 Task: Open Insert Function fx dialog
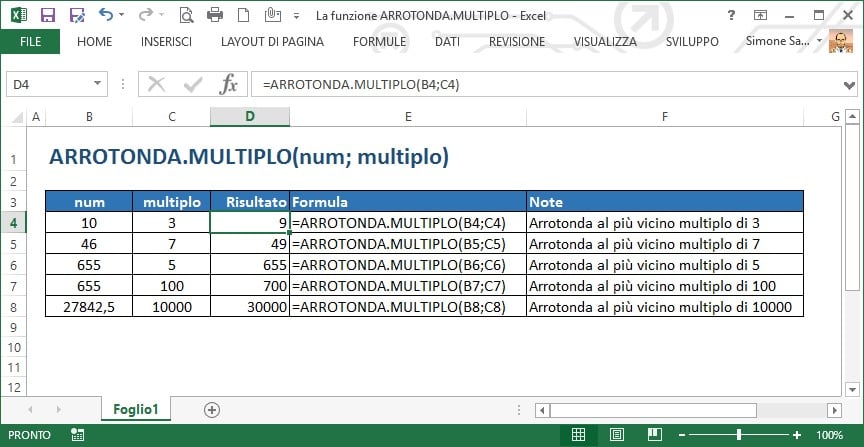[228, 84]
